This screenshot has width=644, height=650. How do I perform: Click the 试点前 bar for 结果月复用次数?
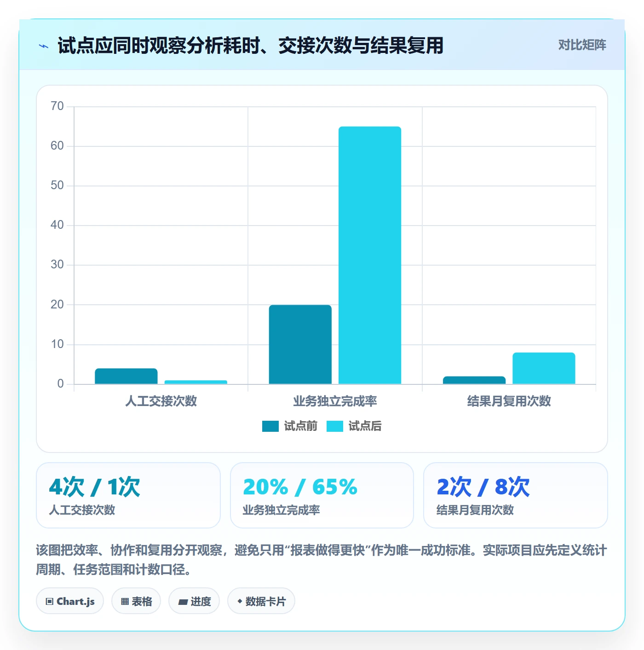tap(474, 380)
